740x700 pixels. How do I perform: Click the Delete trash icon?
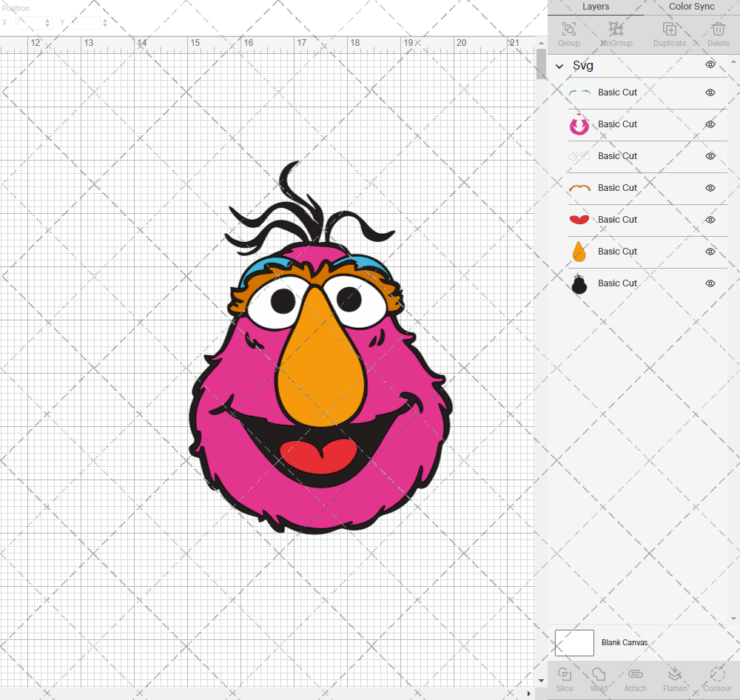tap(719, 30)
